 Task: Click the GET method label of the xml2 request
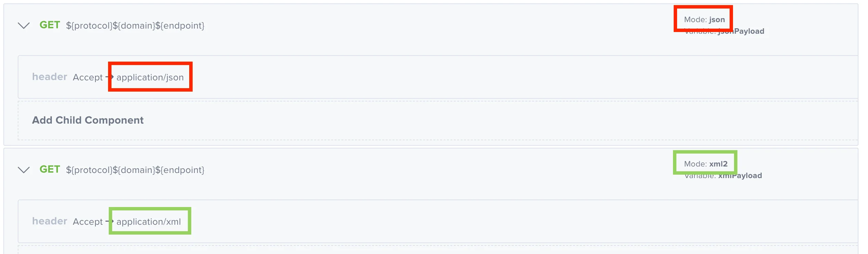50,170
